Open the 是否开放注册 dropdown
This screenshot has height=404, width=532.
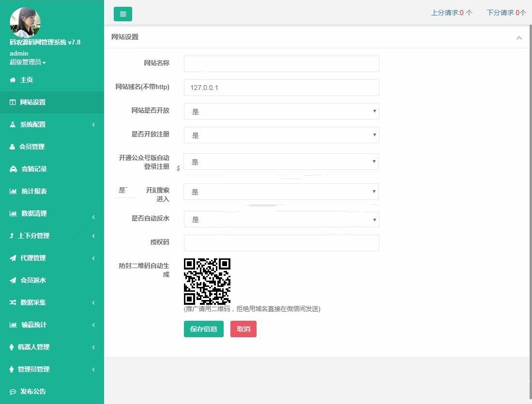(281, 135)
